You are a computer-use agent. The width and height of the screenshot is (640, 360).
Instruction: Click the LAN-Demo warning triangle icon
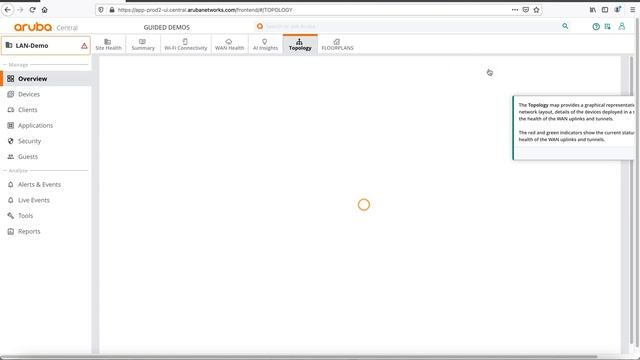coord(84,46)
